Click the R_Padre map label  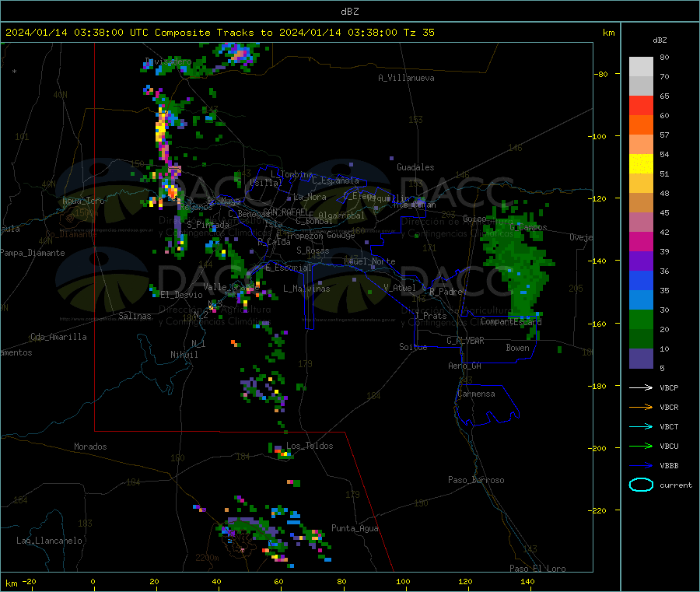pos(446,292)
